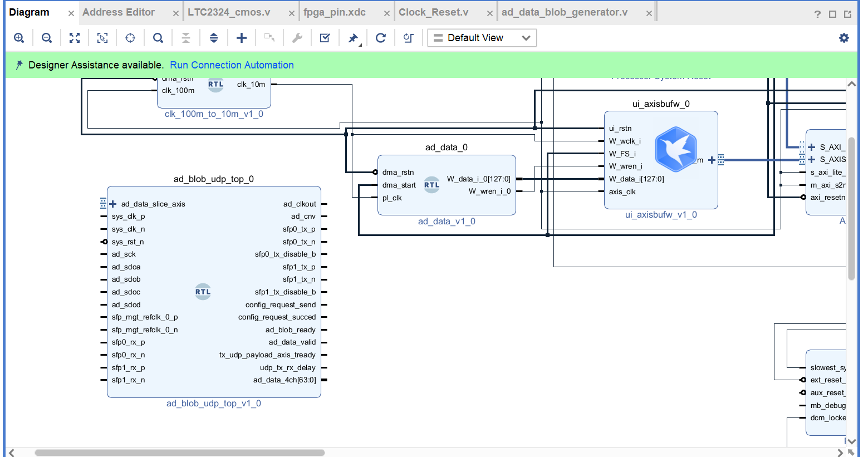Screen dimensions: 868x457
Task: Click the Run Connection Automation link
Action: coord(232,65)
